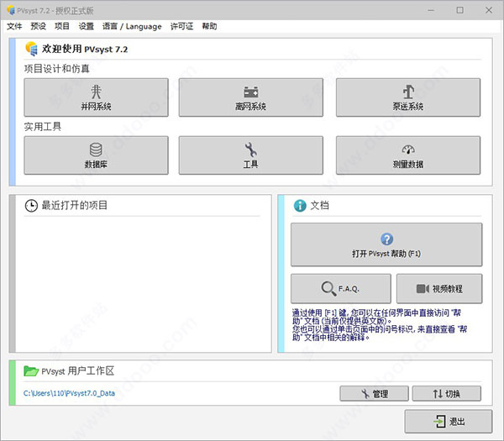Open the 帮助 help menu
Viewport: 504px width, 441px height.
tap(209, 26)
